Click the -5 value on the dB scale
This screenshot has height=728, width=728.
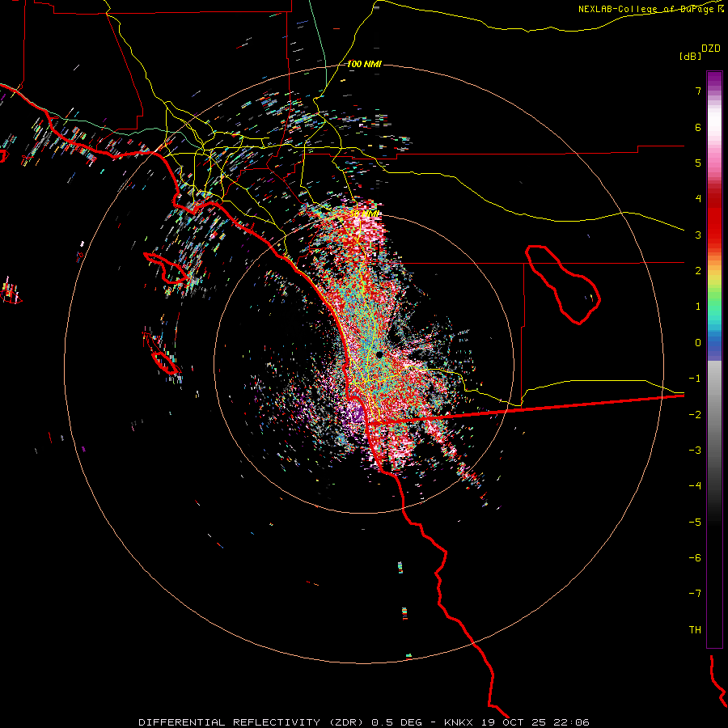(x=695, y=523)
